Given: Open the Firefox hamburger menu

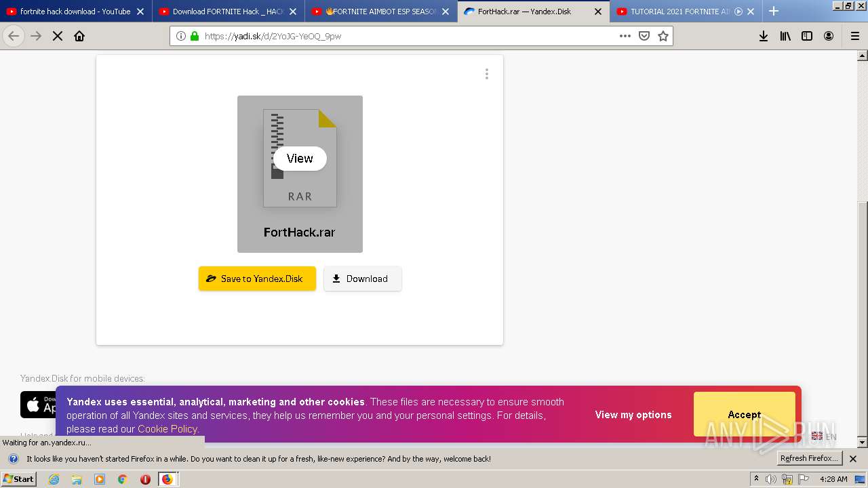Looking at the screenshot, I should 855,36.
